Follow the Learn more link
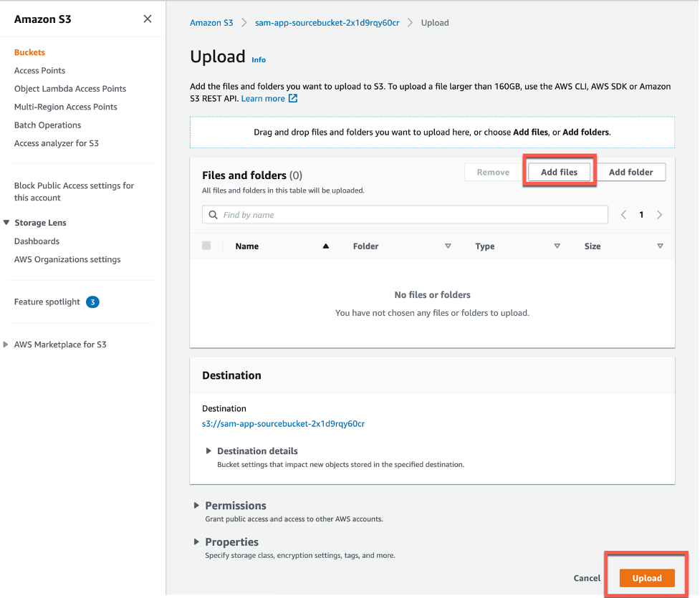Screen dimensions: 700x598 pos(263,99)
